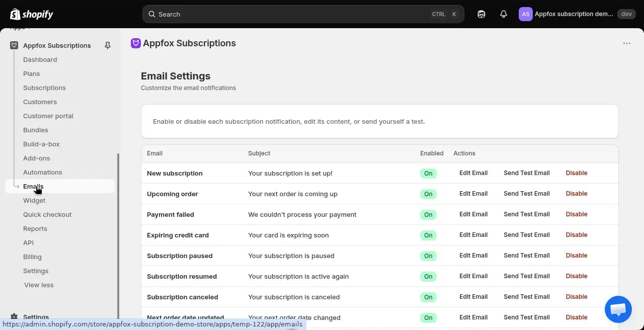Viewport: 644px width, 330px height.
Task: Open the Shopify logo home link
Action: coord(31,14)
